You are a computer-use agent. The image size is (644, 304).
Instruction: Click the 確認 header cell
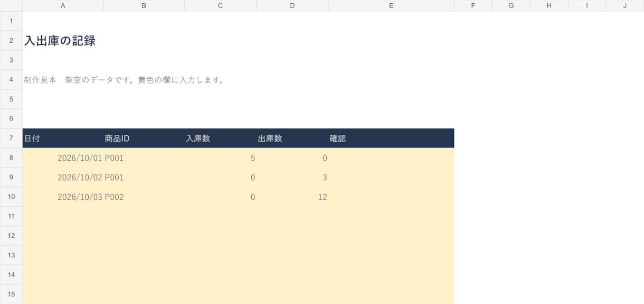pyautogui.click(x=391, y=139)
